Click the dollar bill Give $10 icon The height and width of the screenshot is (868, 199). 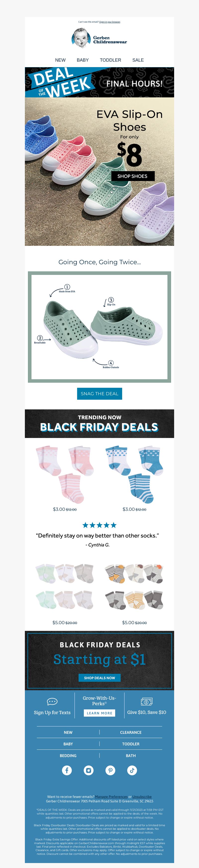click(146, 702)
